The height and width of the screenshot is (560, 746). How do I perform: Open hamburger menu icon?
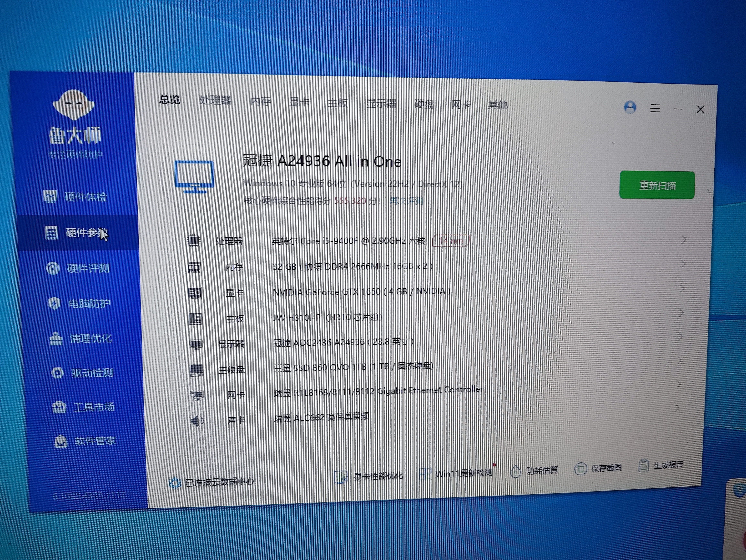point(655,108)
